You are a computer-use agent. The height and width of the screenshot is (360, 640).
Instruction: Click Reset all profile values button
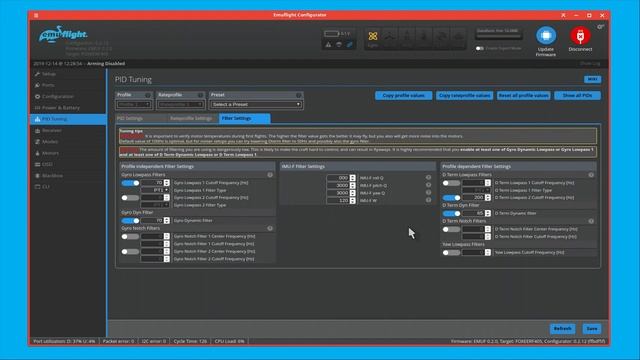(523, 96)
